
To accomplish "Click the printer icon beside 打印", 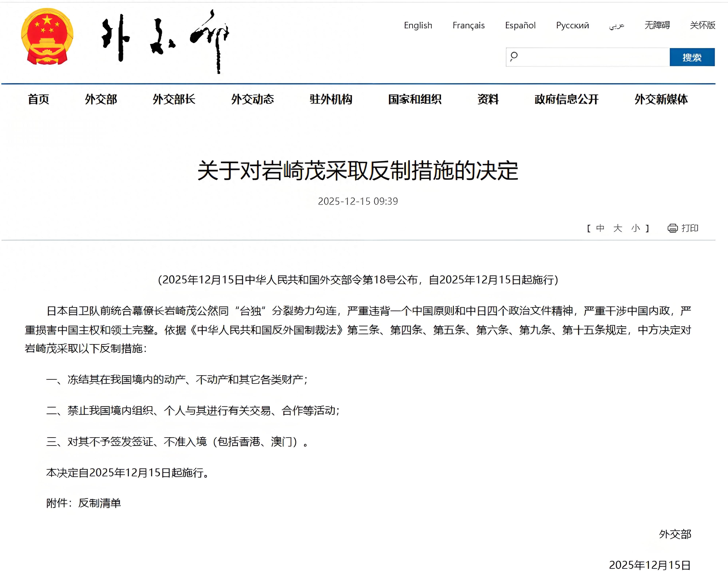I will click(672, 228).
